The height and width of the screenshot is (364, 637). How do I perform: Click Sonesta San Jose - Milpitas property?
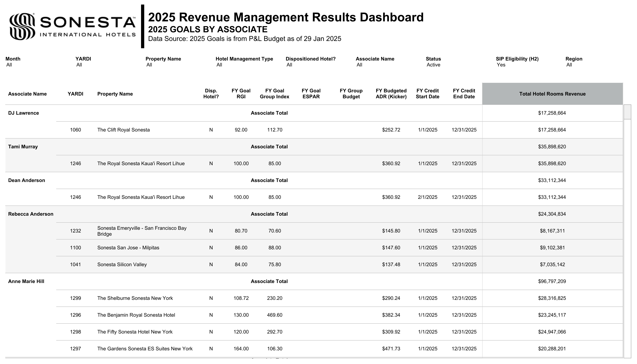[128, 248]
